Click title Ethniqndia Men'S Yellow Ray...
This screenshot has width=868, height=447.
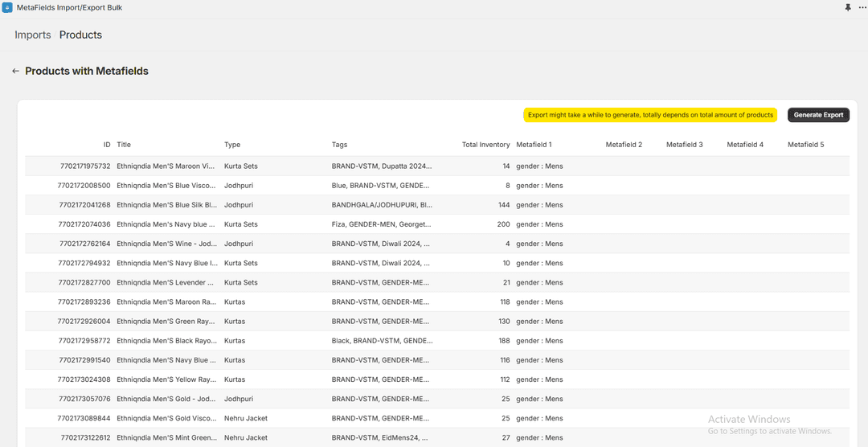click(166, 379)
